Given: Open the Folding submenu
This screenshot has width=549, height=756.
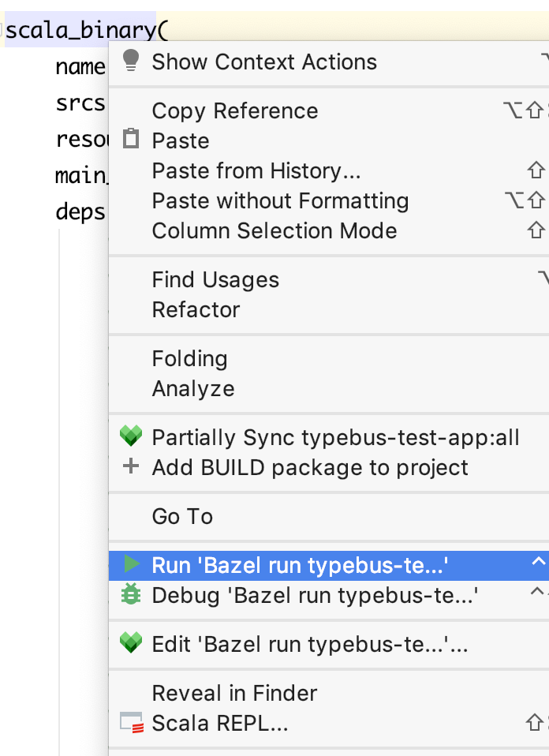Looking at the screenshot, I should click(189, 358).
